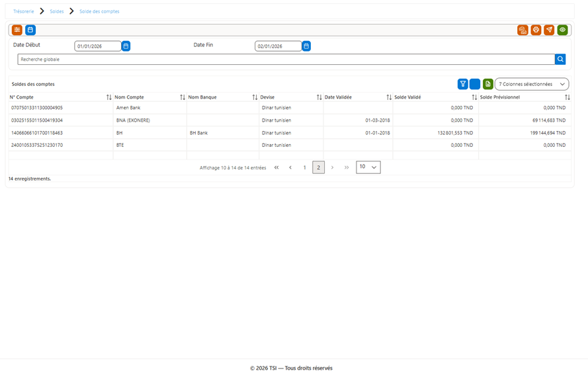Open the orange filter settings sliders icon

[x=17, y=30]
